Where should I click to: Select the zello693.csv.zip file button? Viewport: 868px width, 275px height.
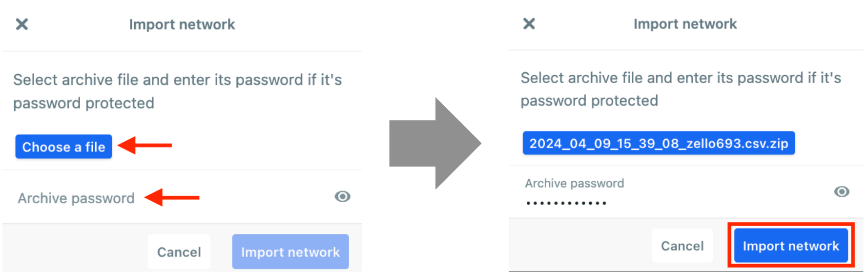click(x=659, y=143)
